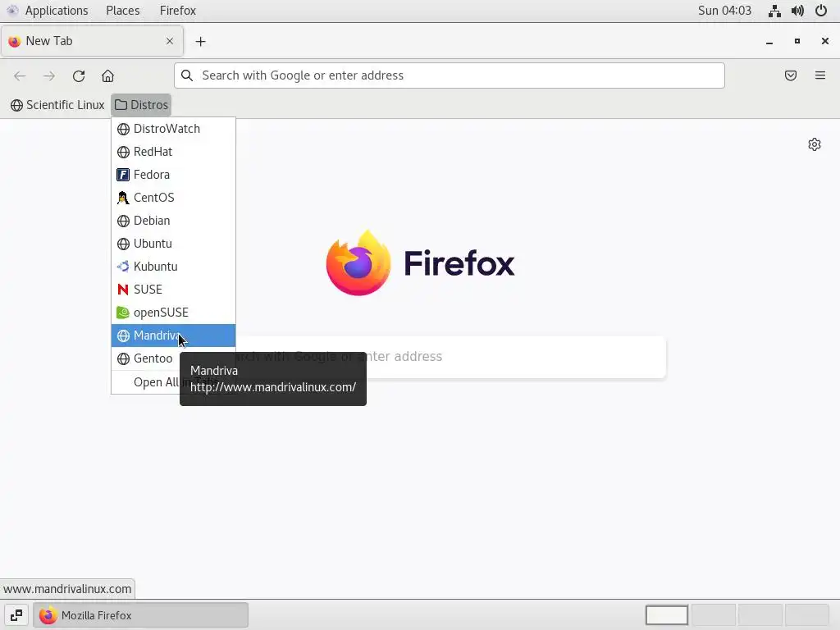Open the Debian bookmark
This screenshot has height=630, width=840.
pyautogui.click(x=173, y=221)
